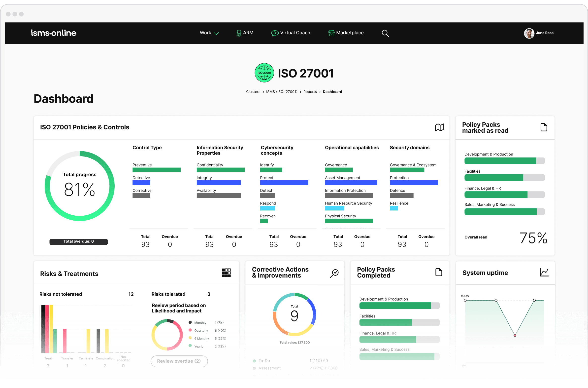
Task: Open ISMS (ISO 27001) from the breadcrumb trail
Action: pos(282,91)
